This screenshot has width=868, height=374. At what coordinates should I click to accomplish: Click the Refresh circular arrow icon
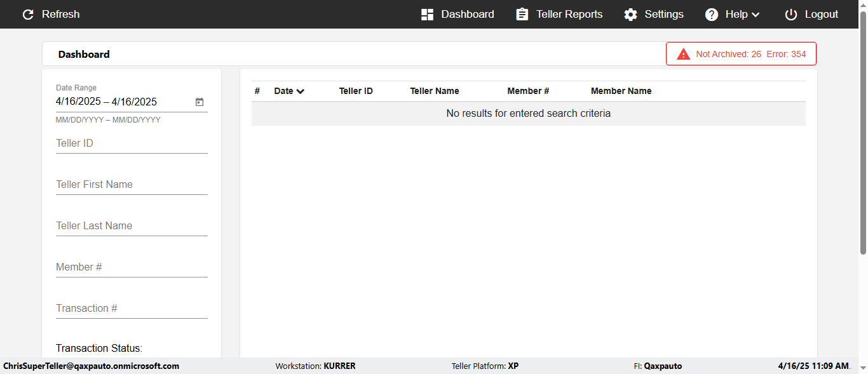tap(28, 14)
